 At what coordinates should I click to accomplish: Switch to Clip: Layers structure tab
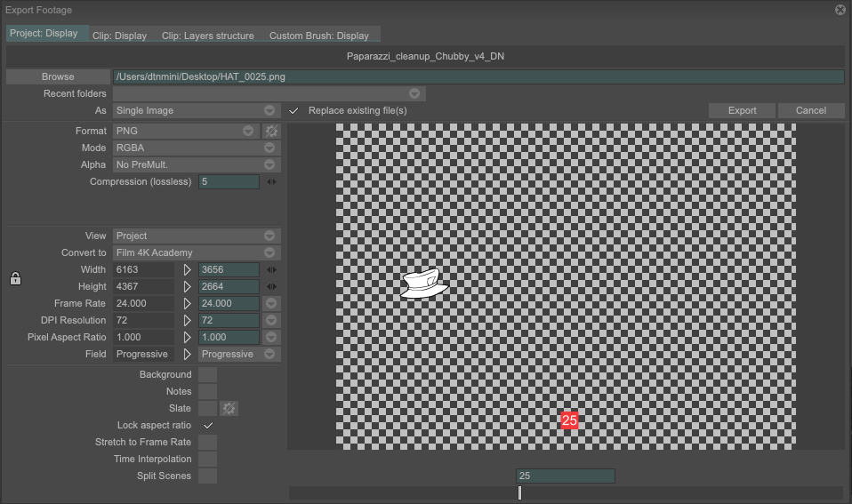point(207,36)
